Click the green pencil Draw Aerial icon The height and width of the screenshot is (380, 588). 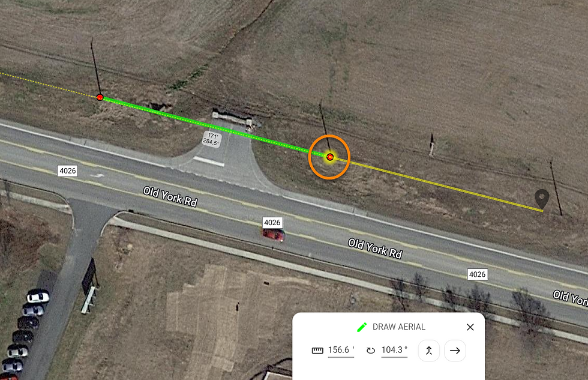[x=362, y=327]
